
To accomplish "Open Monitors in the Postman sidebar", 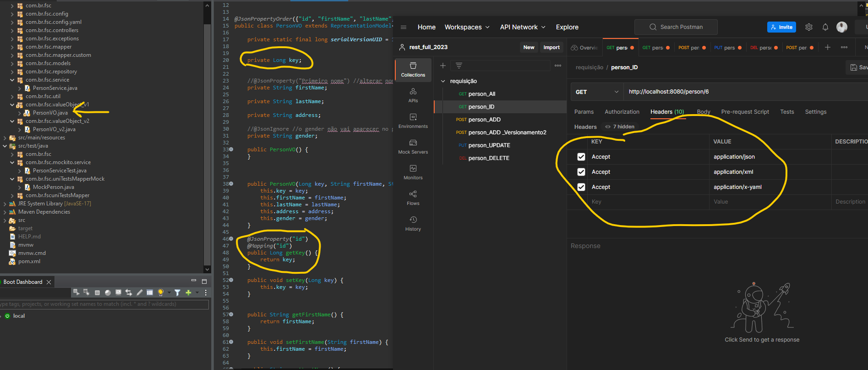I will 413,172.
